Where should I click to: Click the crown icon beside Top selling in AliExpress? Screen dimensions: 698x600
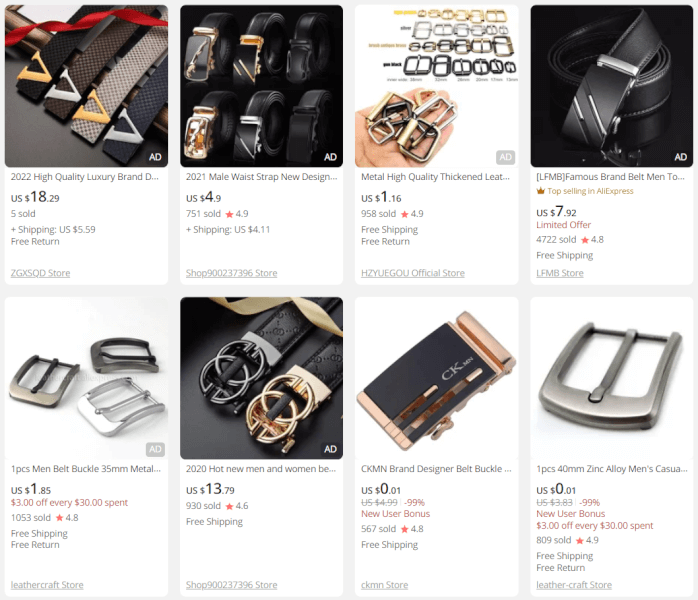(x=540, y=191)
